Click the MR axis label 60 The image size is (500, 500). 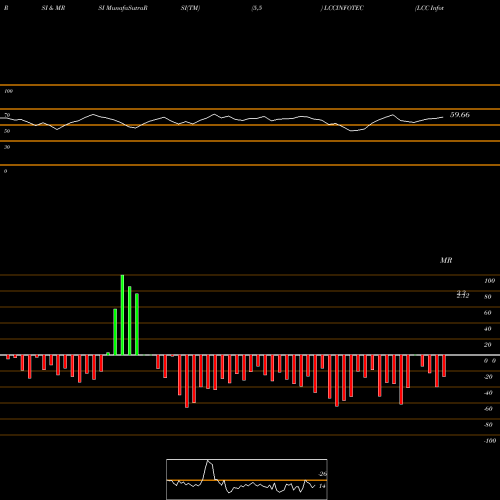(x=488, y=313)
